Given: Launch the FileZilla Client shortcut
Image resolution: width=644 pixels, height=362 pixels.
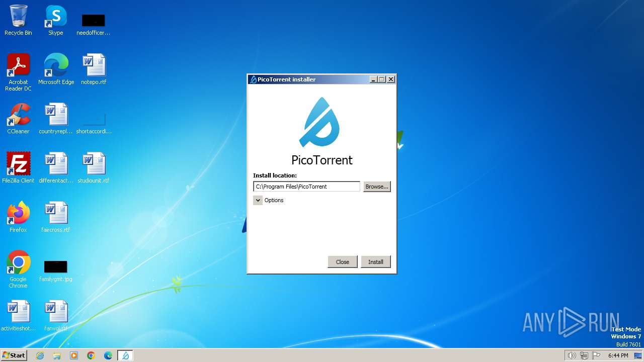Looking at the screenshot, I should coord(18,168).
